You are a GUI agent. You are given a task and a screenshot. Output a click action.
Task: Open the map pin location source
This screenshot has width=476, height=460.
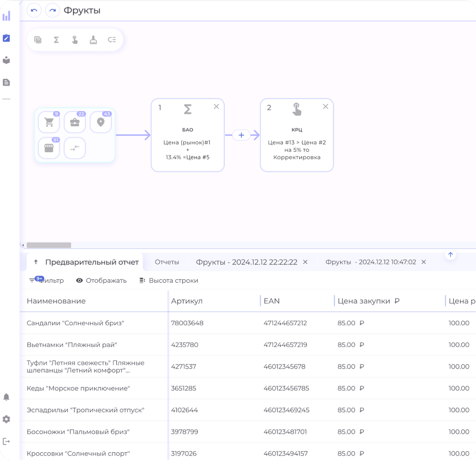pos(101,122)
